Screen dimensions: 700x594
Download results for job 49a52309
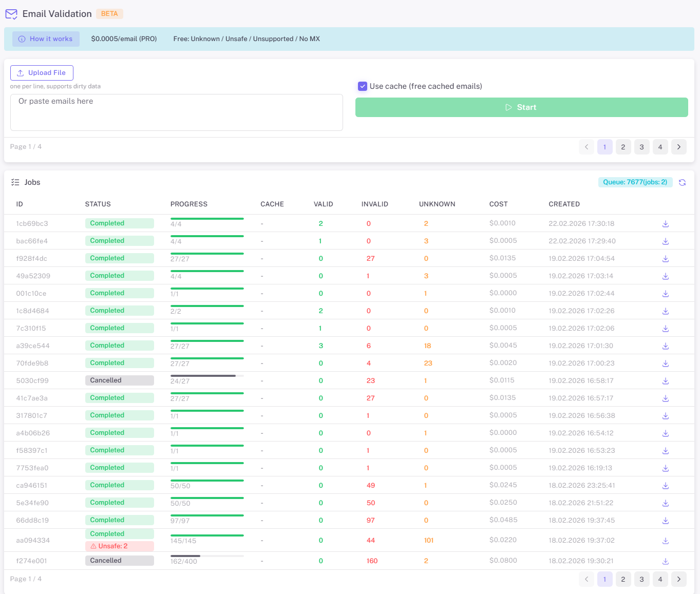coord(665,276)
